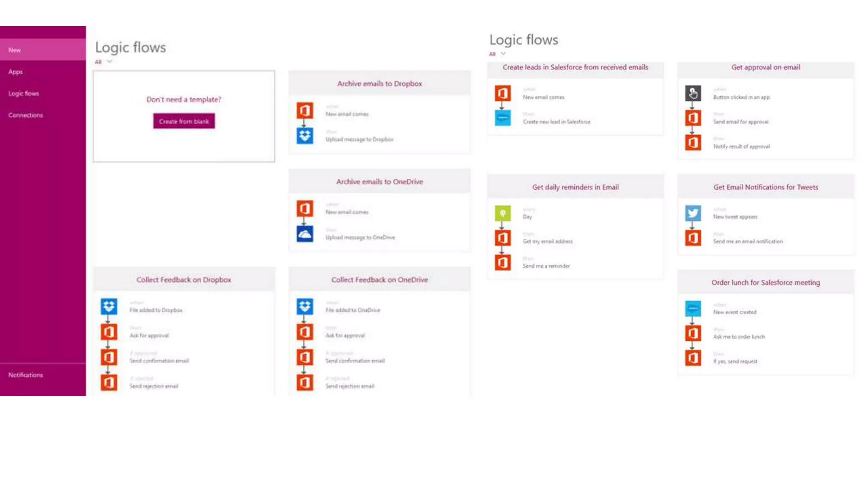Open the Get Email Notifications for Tweets template
868x488 pixels.
coord(765,187)
